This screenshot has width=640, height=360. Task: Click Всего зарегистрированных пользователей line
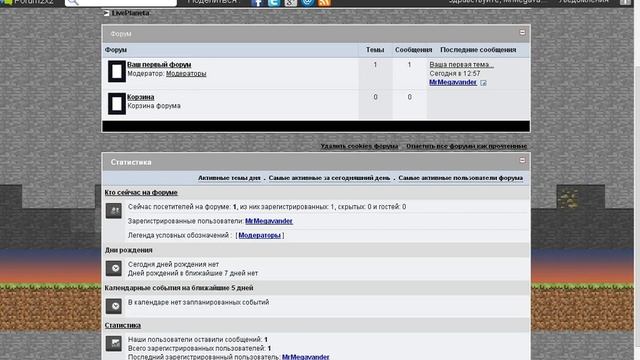[x=199, y=348]
